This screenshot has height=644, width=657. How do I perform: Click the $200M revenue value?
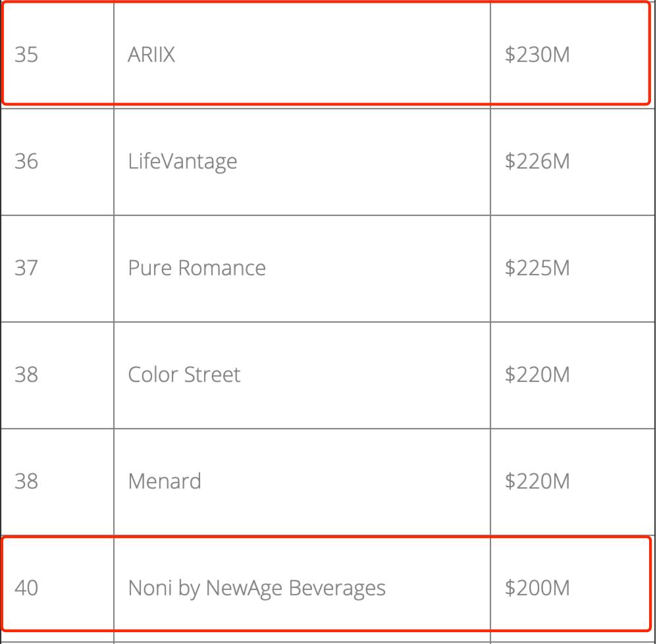click(x=537, y=588)
